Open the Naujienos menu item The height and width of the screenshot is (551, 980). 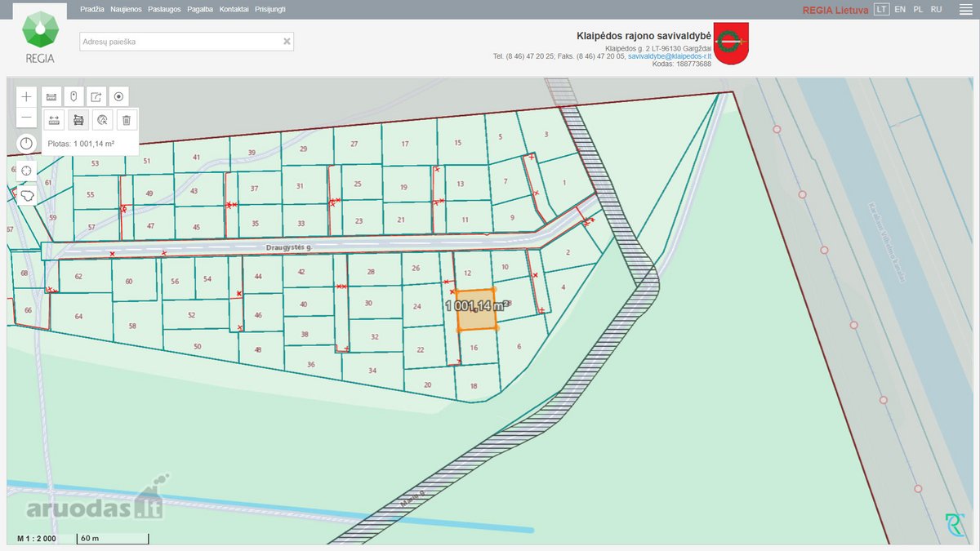click(126, 9)
